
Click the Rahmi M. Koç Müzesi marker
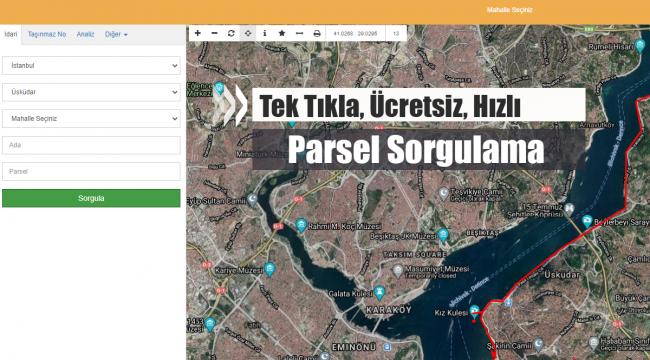click(301, 226)
